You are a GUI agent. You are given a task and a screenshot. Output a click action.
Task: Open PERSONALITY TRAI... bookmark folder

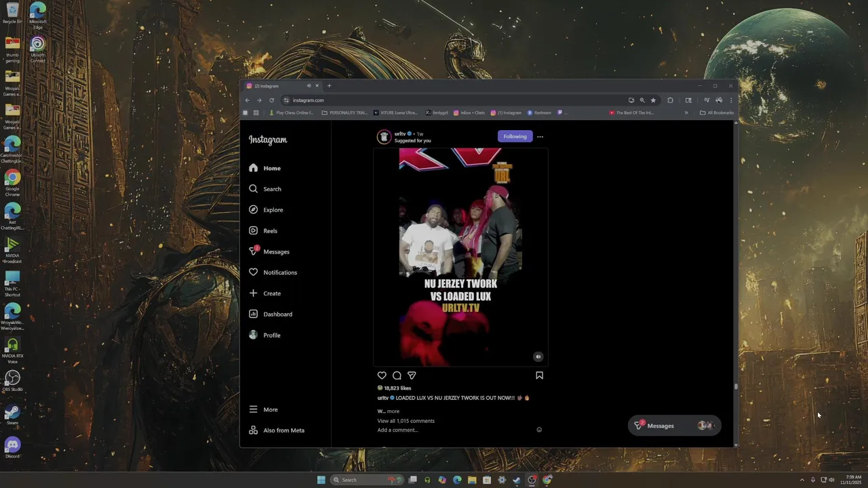point(344,113)
